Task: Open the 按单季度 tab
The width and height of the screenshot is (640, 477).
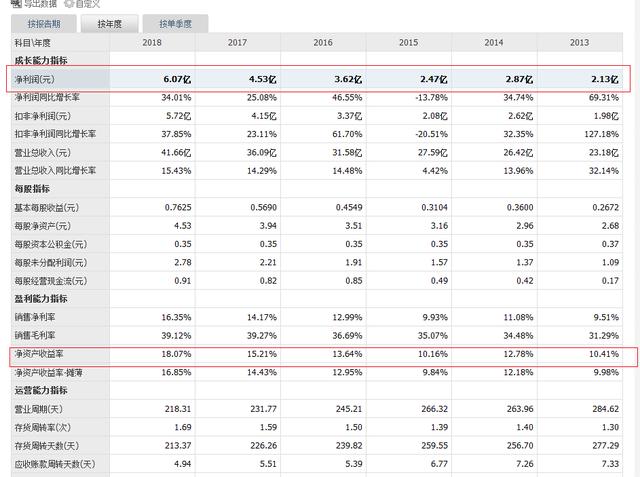Action: pyautogui.click(x=176, y=24)
